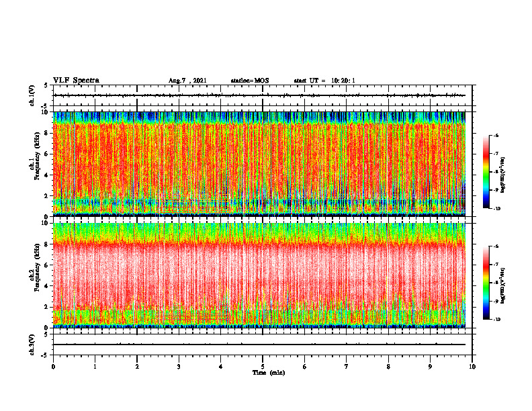Click the ch.2 spectrogram panel
Image resolution: width=532 pixels, height=411 pixels.
click(259, 275)
